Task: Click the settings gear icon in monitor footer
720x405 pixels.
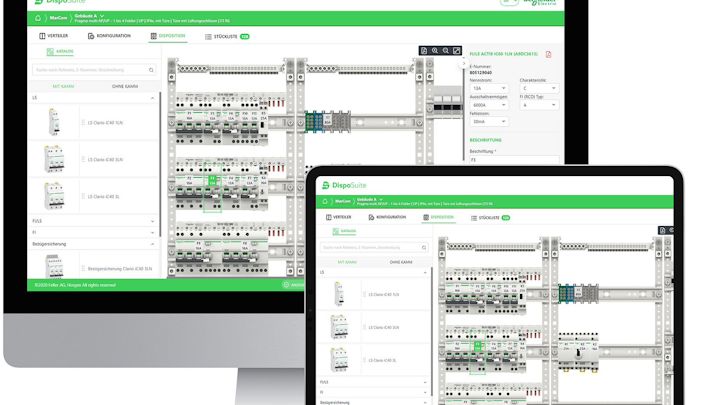Action: (286, 285)
